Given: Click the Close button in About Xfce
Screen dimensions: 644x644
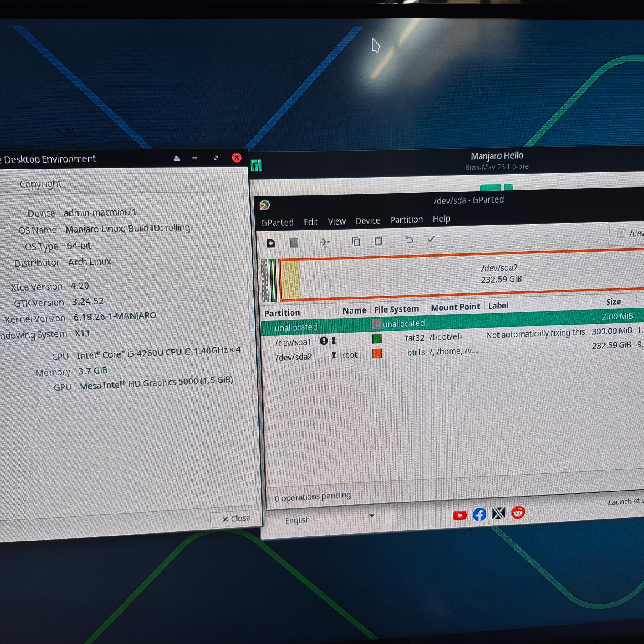Looking at the screenshot, I should 236,519.
